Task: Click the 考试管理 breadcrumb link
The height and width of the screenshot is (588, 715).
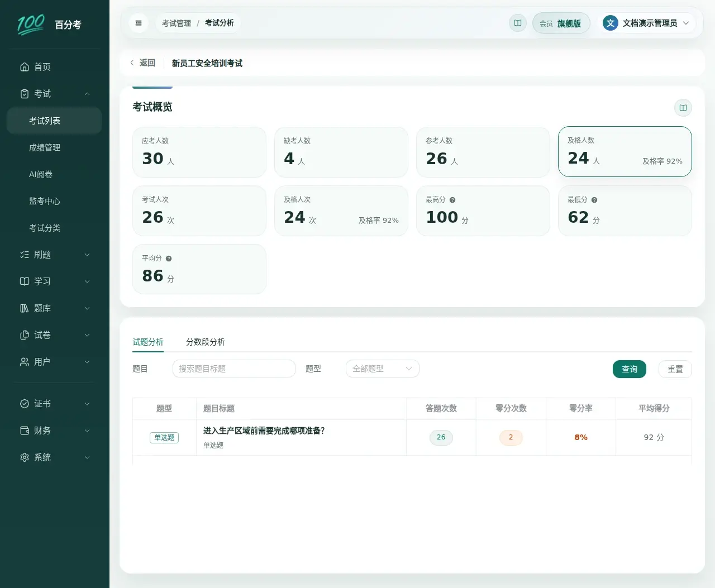Action: point(177,23)
